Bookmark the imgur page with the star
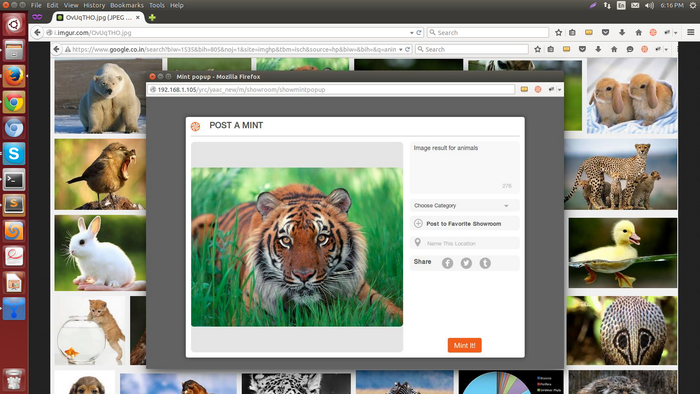 point(558,33)
